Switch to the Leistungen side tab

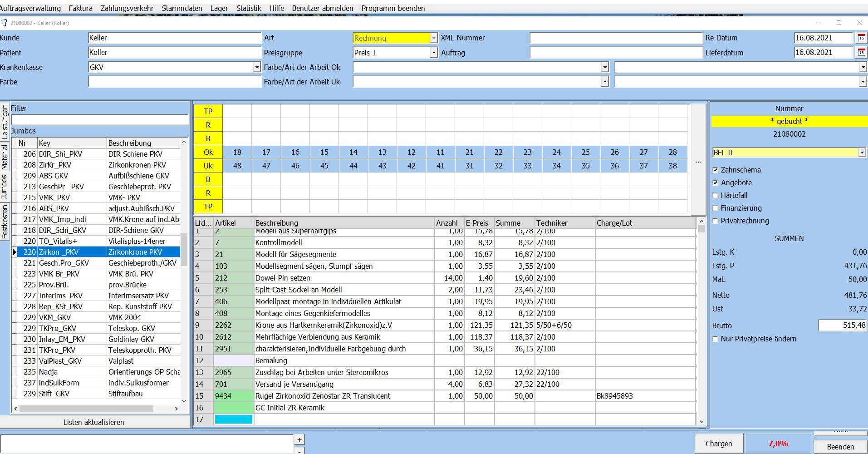5,122
